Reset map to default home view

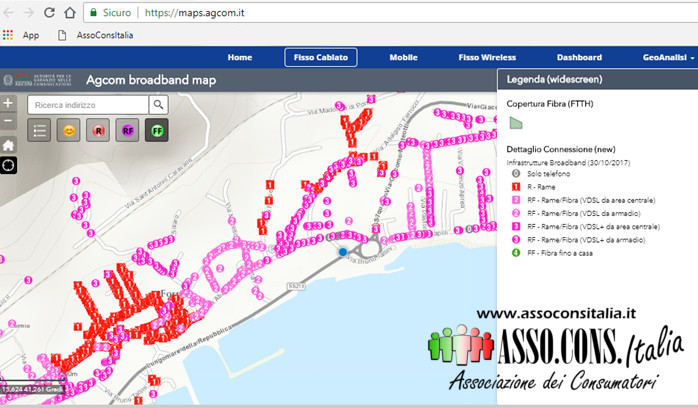click(8, 145)
